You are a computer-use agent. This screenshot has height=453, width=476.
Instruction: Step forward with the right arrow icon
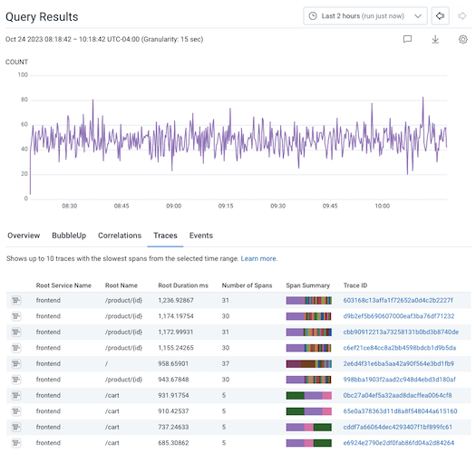point(462,15)
